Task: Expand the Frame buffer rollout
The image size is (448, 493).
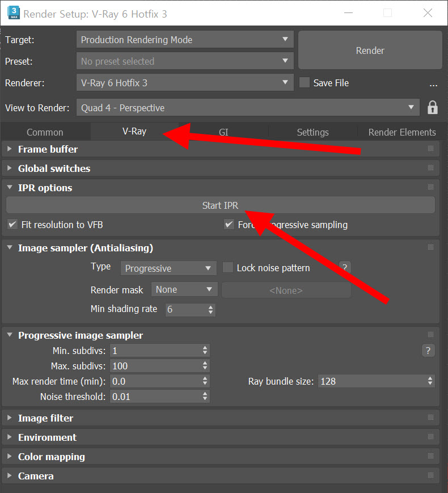Action: tap(10, 149)
